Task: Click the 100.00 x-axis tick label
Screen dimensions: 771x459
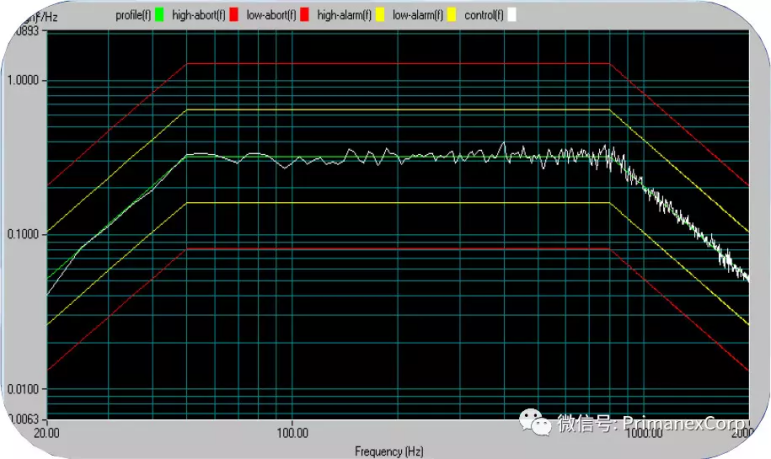Action: 291,435
